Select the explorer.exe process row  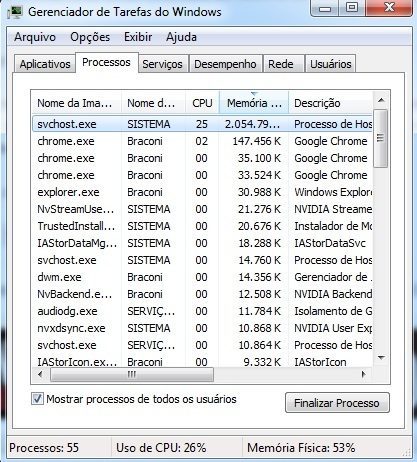[202, 192]
